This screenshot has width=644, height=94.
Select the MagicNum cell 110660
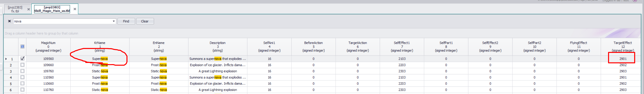click(48, 84)
